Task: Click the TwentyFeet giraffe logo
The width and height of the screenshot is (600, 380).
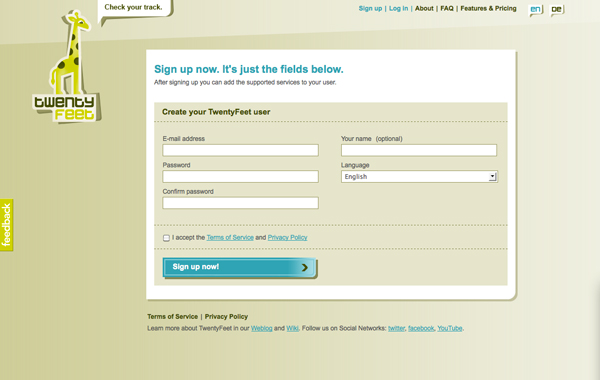Action: [67, 66]
